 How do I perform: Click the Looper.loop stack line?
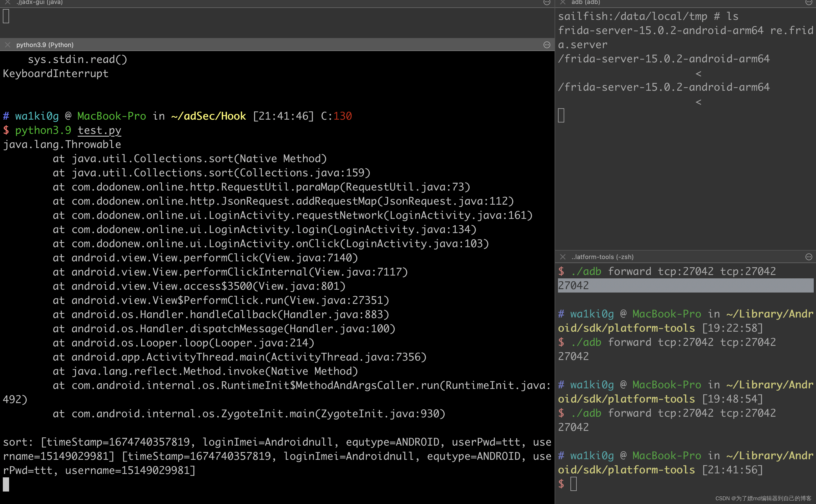pos(183,343)
